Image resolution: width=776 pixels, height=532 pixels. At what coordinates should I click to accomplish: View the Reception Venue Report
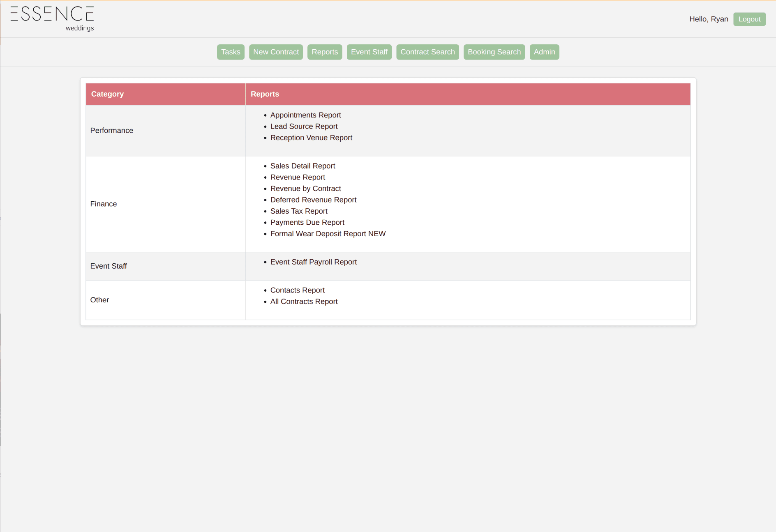[x=311, y=138]
